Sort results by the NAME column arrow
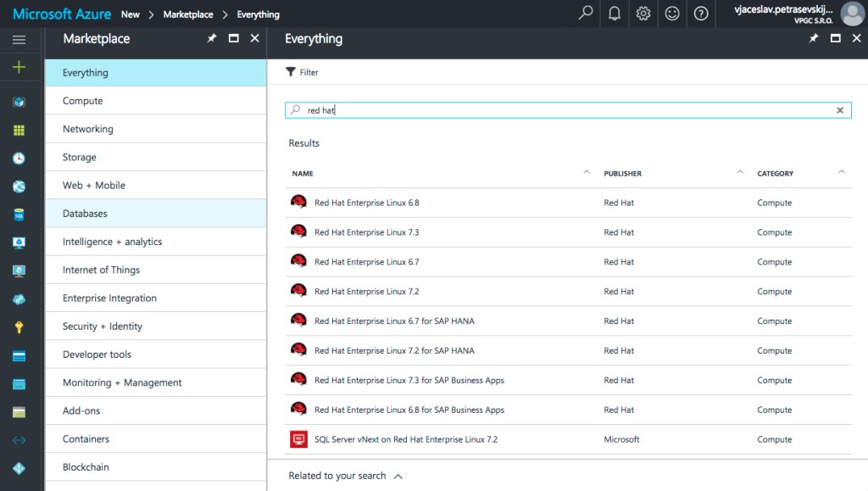The width and height of the screenshot is (868, 491). [x=587, y=172]
